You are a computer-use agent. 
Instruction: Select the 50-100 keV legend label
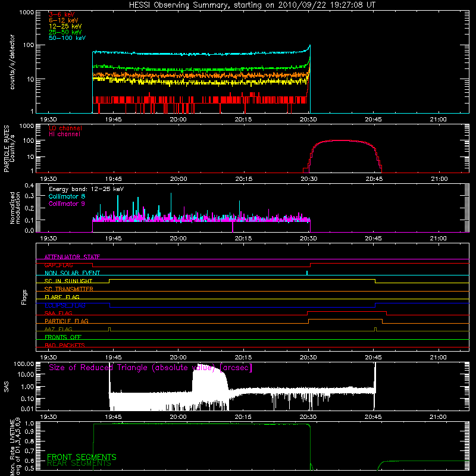click(67, 38)
